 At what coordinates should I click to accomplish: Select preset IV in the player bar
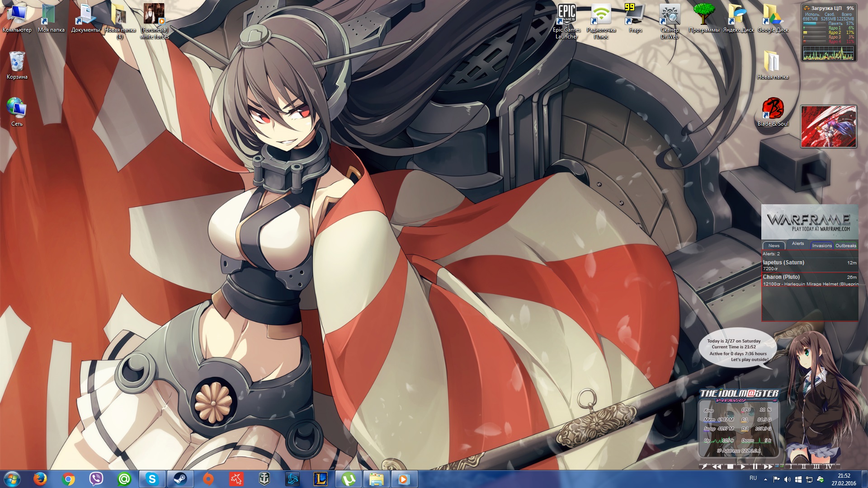click(829, 466)
